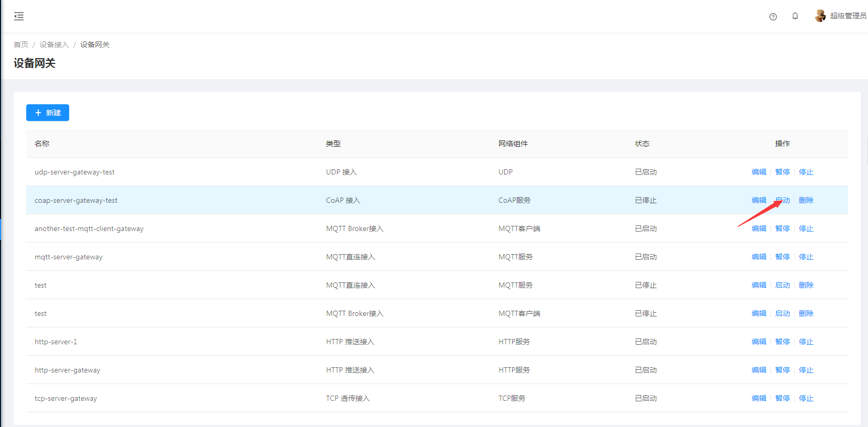Start the stopped MQTT直连接入 test gateway
This screenshot has width=868, height=427.
782,285
